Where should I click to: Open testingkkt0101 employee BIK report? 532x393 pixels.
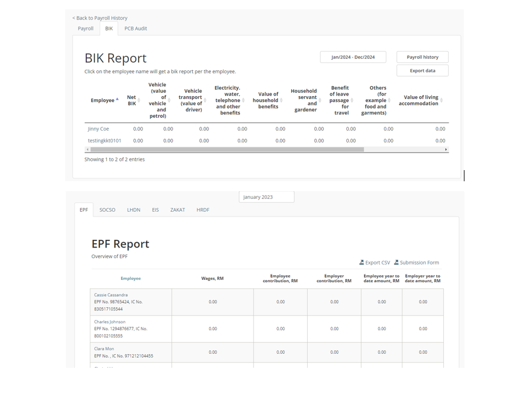pos(105,141)
